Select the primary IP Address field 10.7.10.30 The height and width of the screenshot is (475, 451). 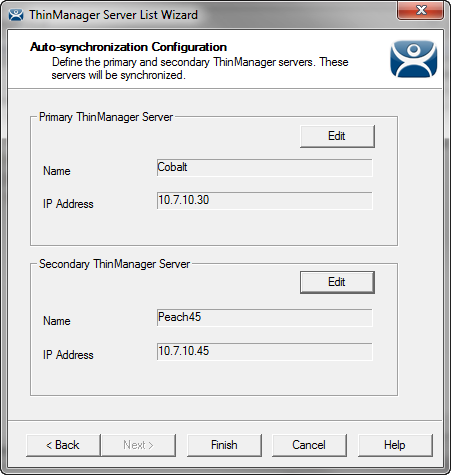[264, 200]
